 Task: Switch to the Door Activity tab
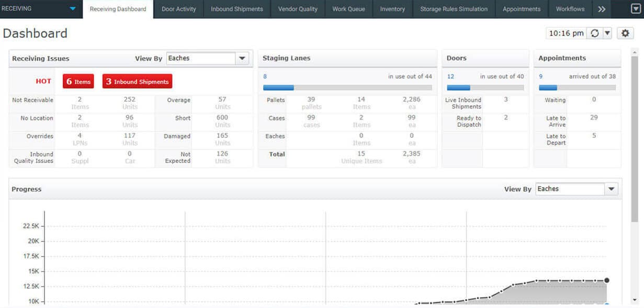point(178,9)
